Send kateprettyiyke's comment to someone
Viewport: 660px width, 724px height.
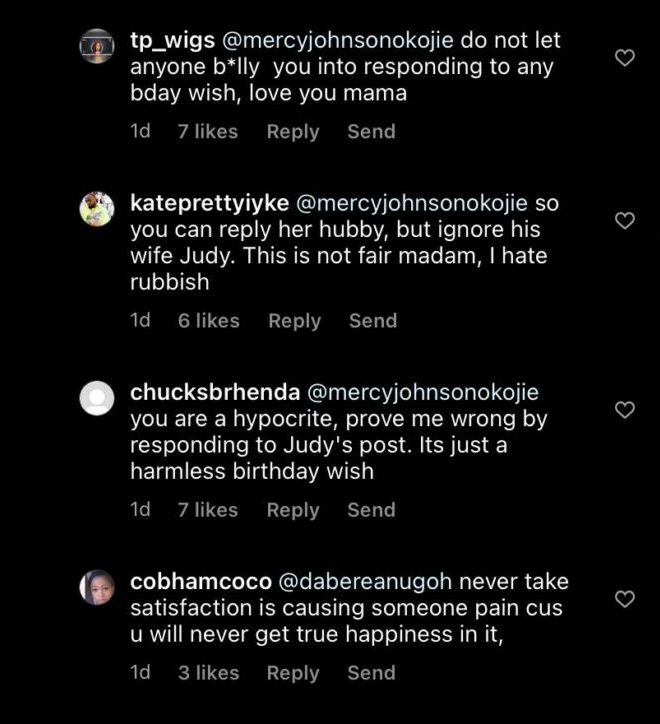click(x=373, y=321)
